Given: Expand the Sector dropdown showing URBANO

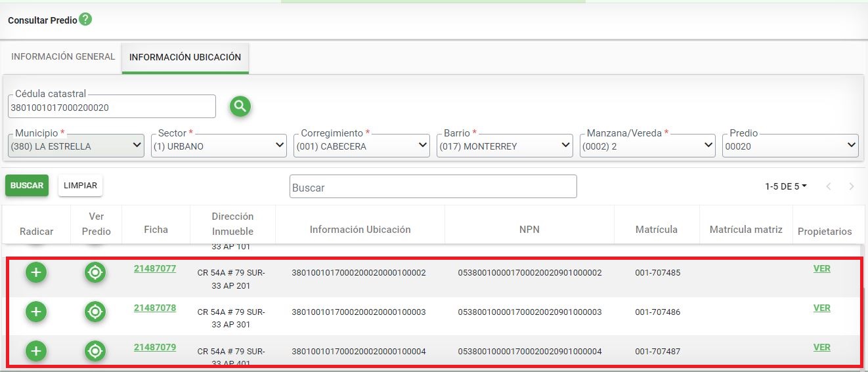Looking at the screenshot, I should pos(219,146).
